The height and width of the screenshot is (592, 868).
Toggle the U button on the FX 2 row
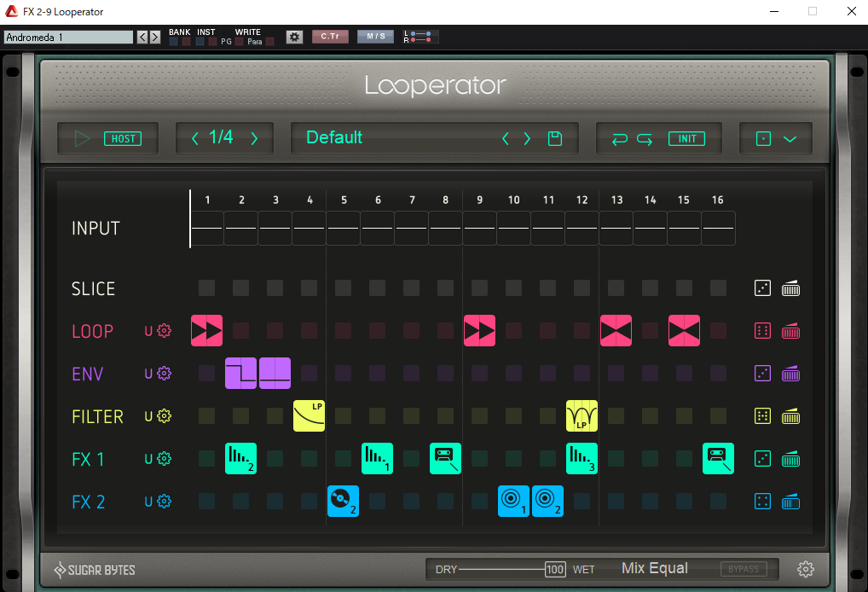pos(148,502)
